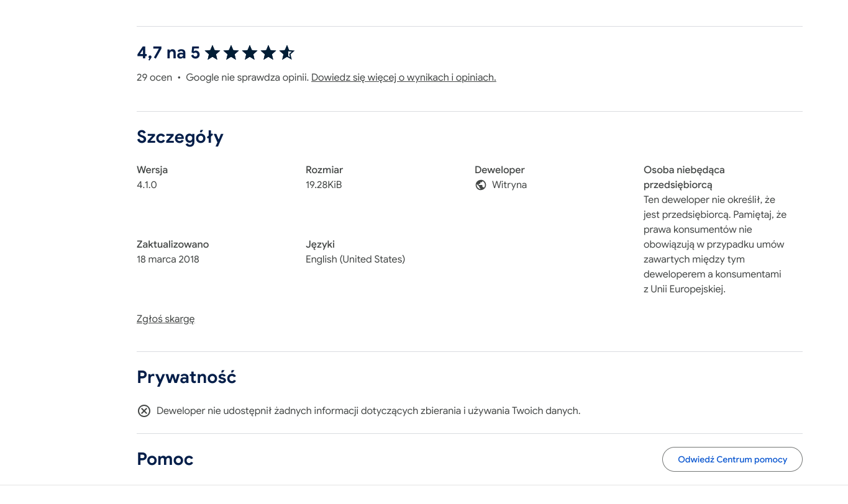Click the second rating star

[x=231, y=53]
